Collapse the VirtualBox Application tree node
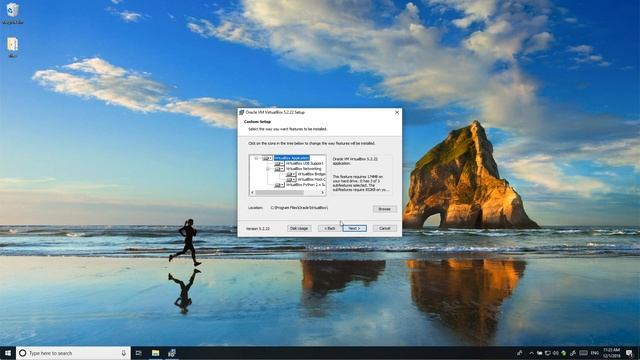Image resolution: width=640 pixels, height=360 pixels. 256,158
